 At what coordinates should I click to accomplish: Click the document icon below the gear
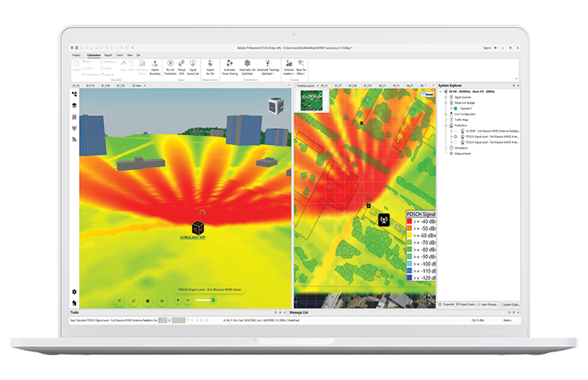(x=74, y=303)
